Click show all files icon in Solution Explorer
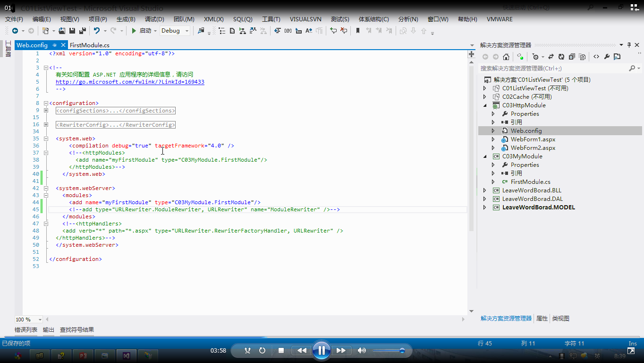Screen dimensions: 644x363 point(582,57)
